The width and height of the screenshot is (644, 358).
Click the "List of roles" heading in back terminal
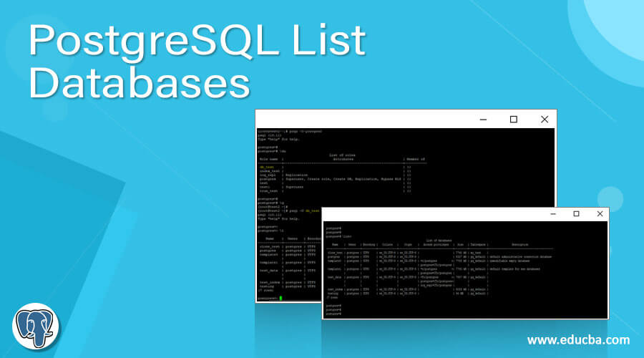pyautogui.click(x=342, y=155)
